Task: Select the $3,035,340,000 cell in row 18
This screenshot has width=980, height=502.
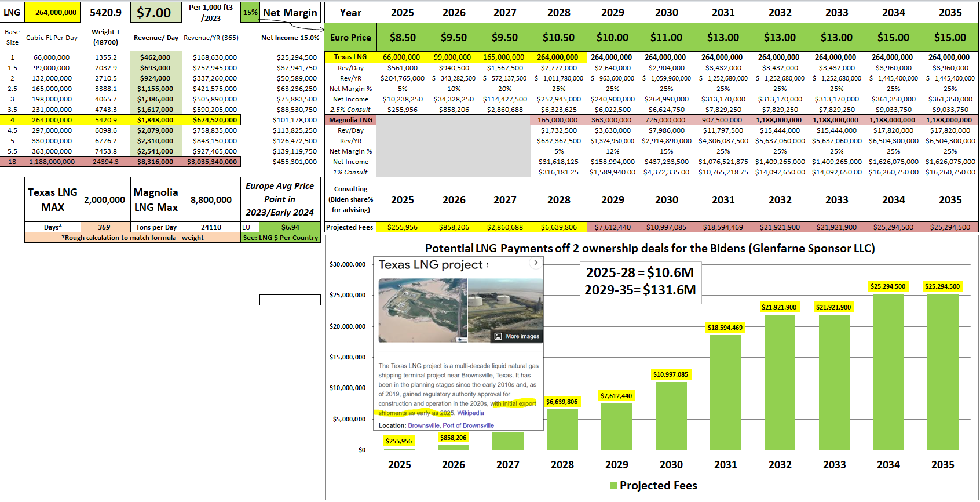Action: 211,162
